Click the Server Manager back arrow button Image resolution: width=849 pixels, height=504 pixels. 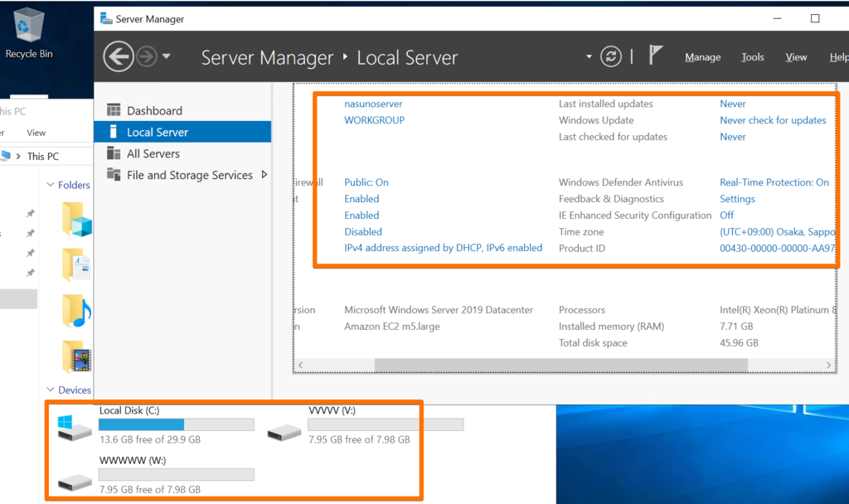coord(118,56)
